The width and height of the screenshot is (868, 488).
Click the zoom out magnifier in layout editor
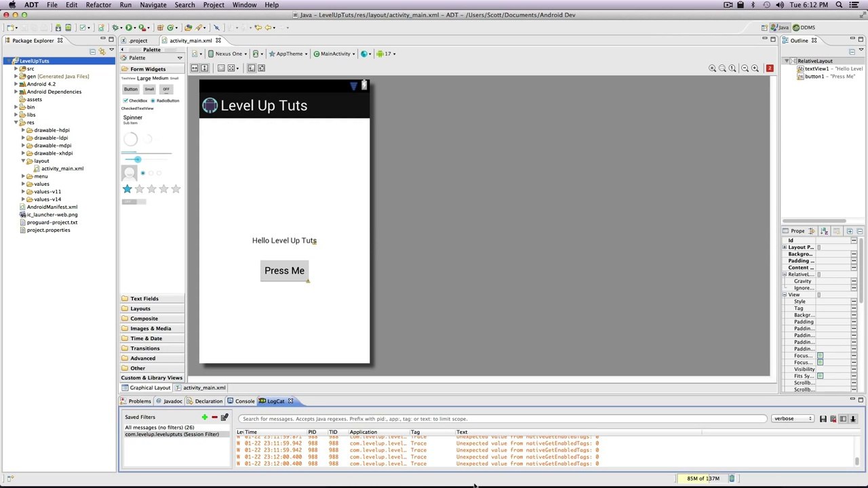coord(745,68)
